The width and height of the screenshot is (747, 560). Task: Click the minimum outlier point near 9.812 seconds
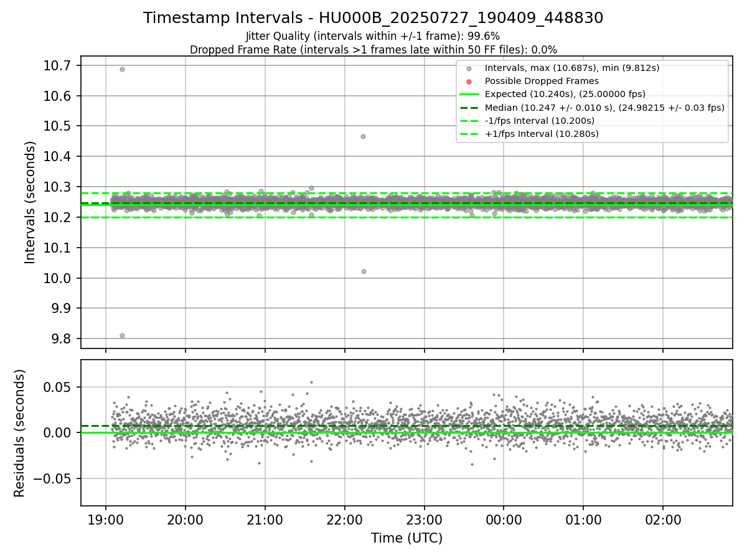coord(122,335)
